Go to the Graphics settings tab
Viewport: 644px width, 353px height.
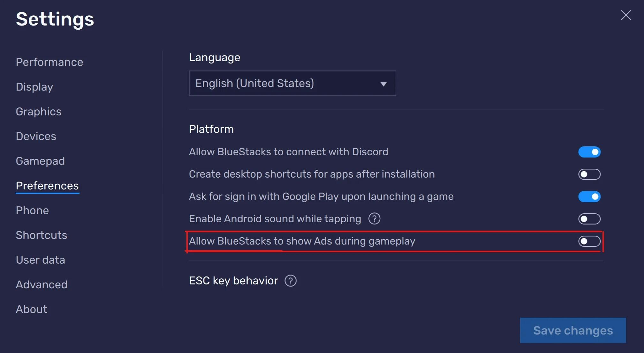39,112
